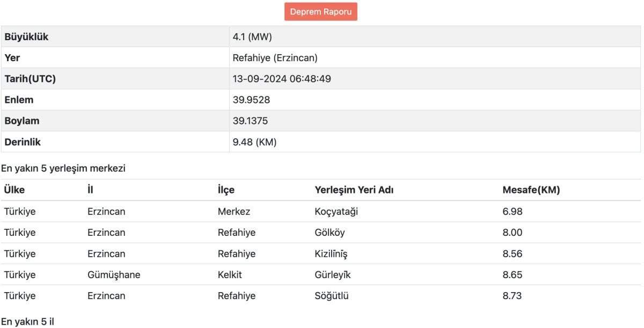This screenshot has height=328, width=644.
Task: Click the Enlem value 39.9528
Action: (251, 100)
